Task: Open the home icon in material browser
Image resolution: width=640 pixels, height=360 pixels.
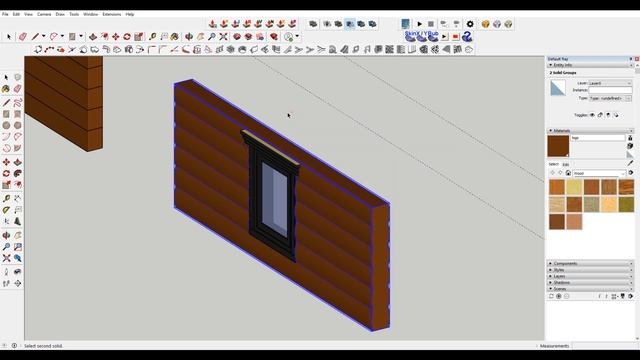Action: coord(568,173)
